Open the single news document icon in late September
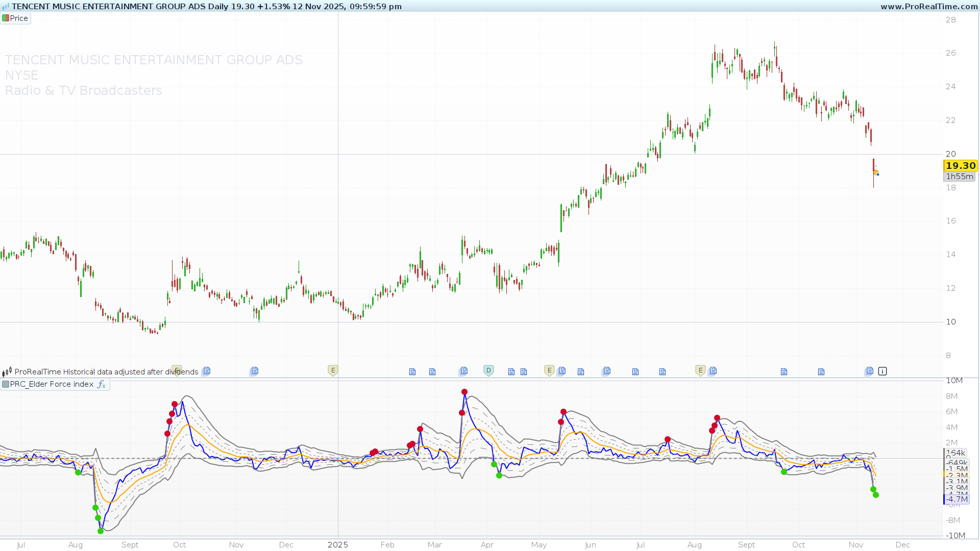Screen dimensions: 980x551 784,372
